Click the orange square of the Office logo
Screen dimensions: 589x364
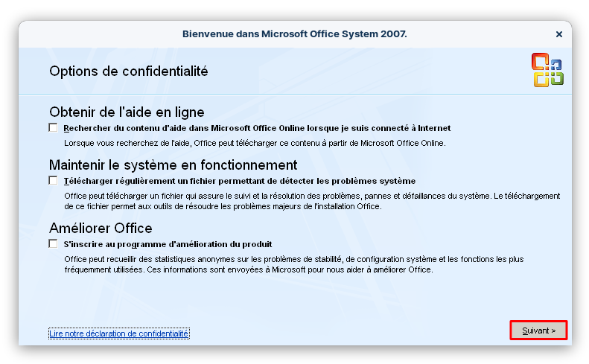tap(540, 62)
